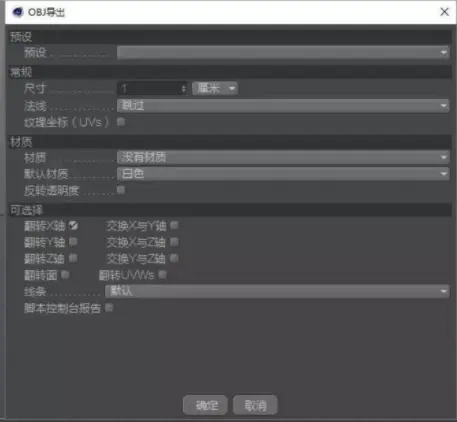Enable the 脚本控制台报告 checkbox
The width and height of the screenshot is (457, 422).
[109, 307]
